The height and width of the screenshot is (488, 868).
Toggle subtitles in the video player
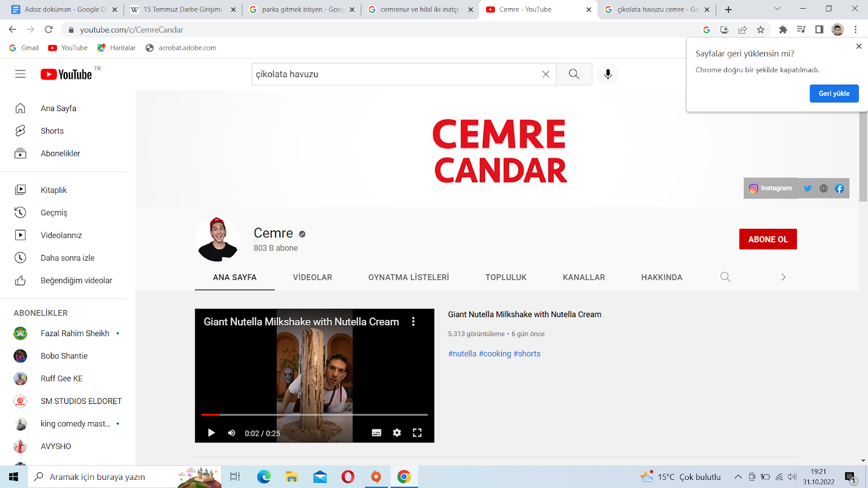[x=376, y=433]
